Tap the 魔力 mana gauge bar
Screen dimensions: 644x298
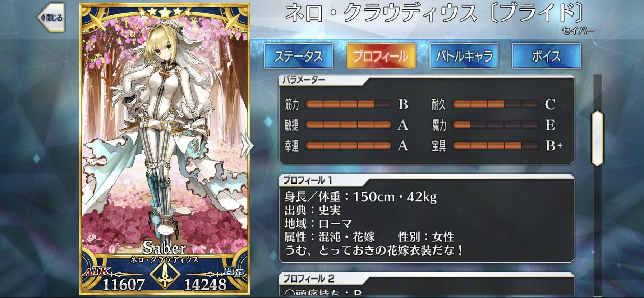coord(496,125)
